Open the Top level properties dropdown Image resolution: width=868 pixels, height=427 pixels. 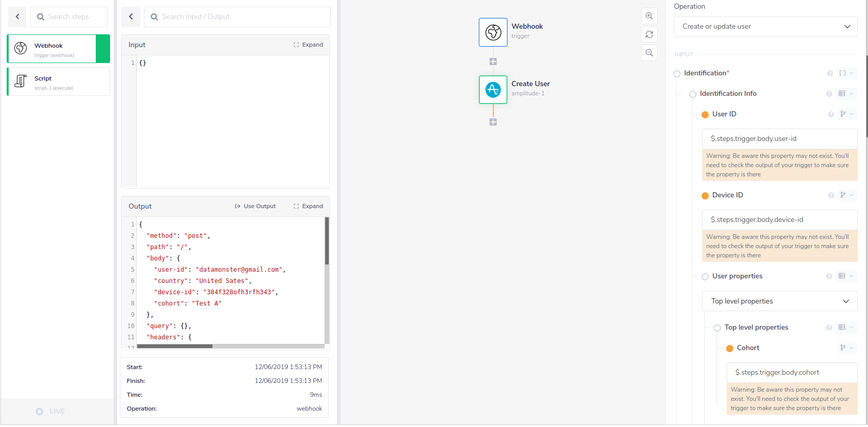[779, 301]
